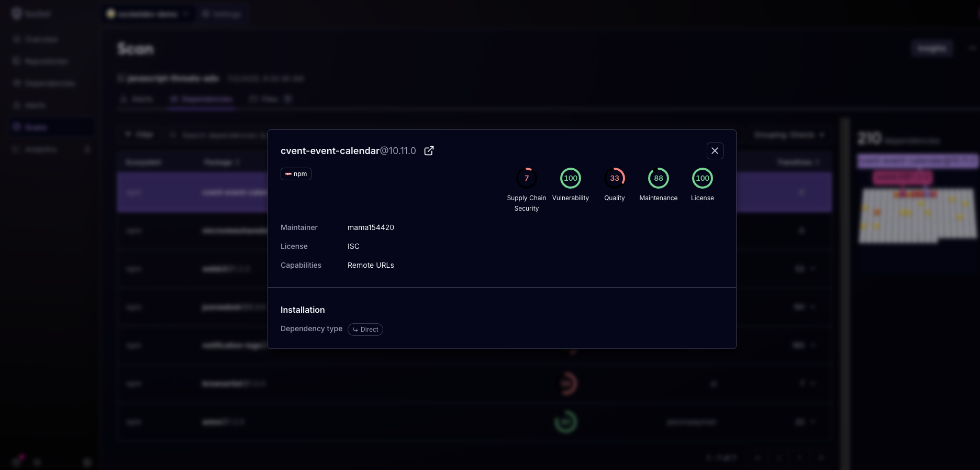Click the ISC license value
Screen dimensions: 980x470
click(353, 246)
